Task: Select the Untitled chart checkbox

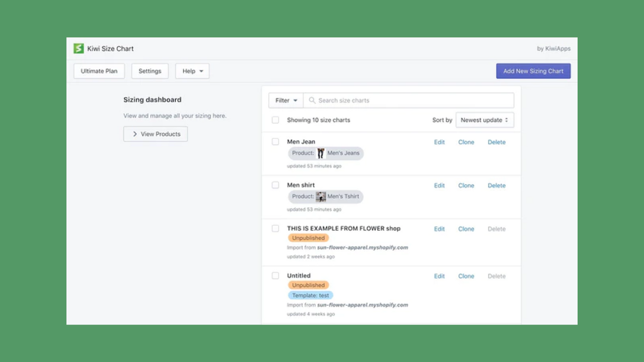Action: click(275, 276)
